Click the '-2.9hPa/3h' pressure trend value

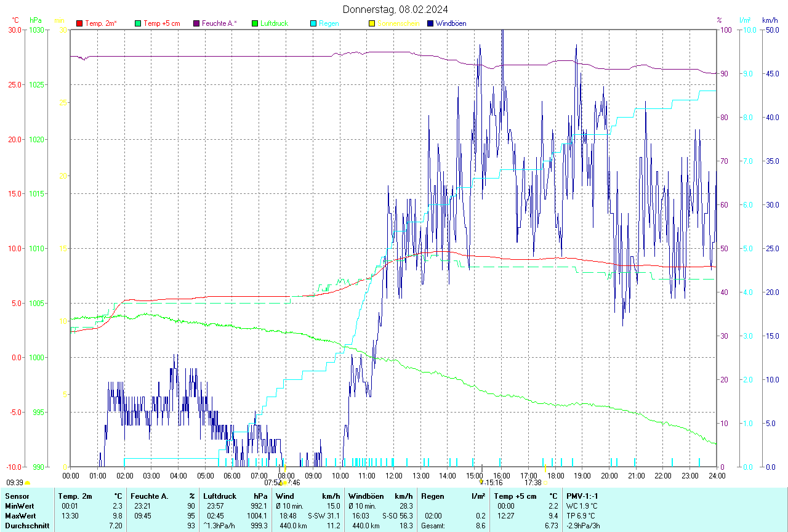tap(583, 526)
